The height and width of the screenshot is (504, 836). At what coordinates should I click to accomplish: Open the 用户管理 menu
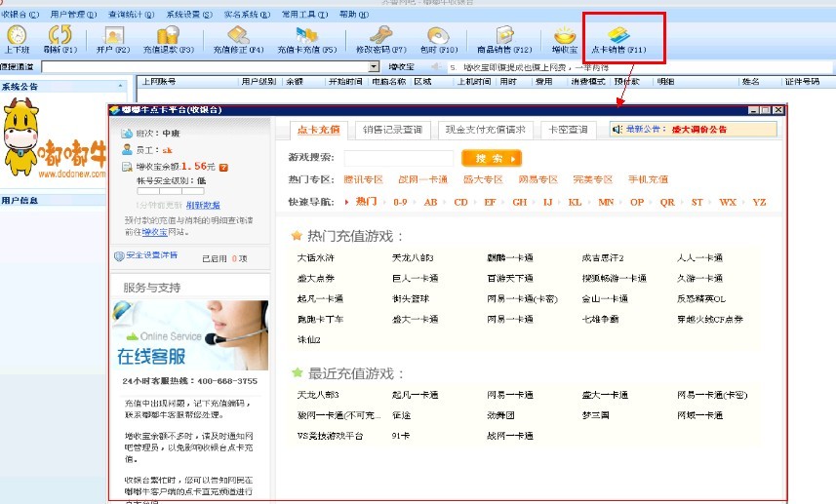tap(73, 15)
